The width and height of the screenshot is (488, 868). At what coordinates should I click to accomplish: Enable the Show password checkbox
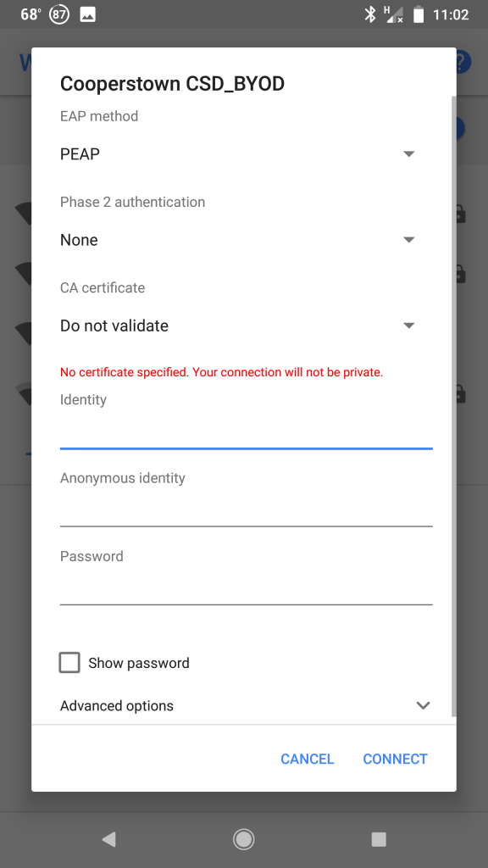tap(69, 663)
